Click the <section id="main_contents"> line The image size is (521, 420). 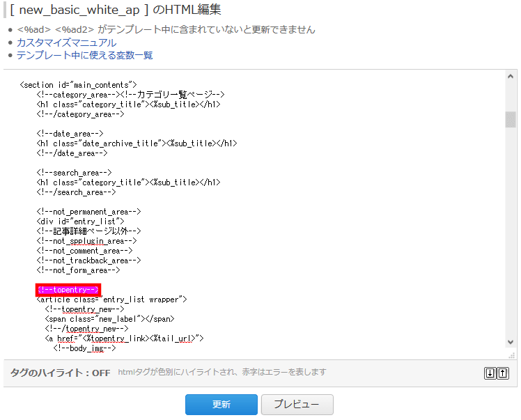coord(78,85)
